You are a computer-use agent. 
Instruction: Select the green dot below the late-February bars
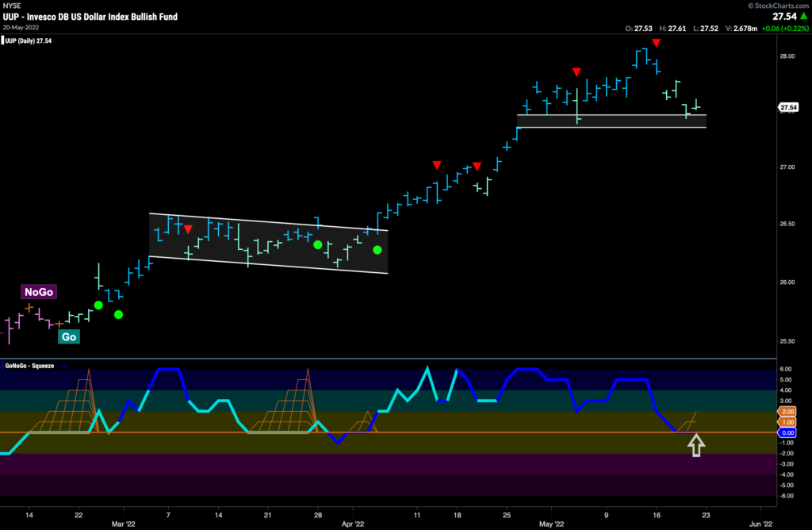click(x=119, y=314)
